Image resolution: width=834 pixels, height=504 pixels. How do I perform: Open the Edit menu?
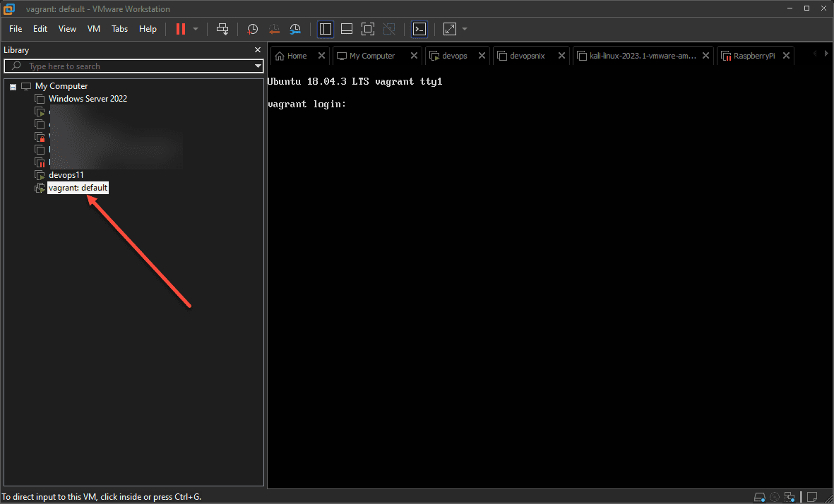coord(40,29)
